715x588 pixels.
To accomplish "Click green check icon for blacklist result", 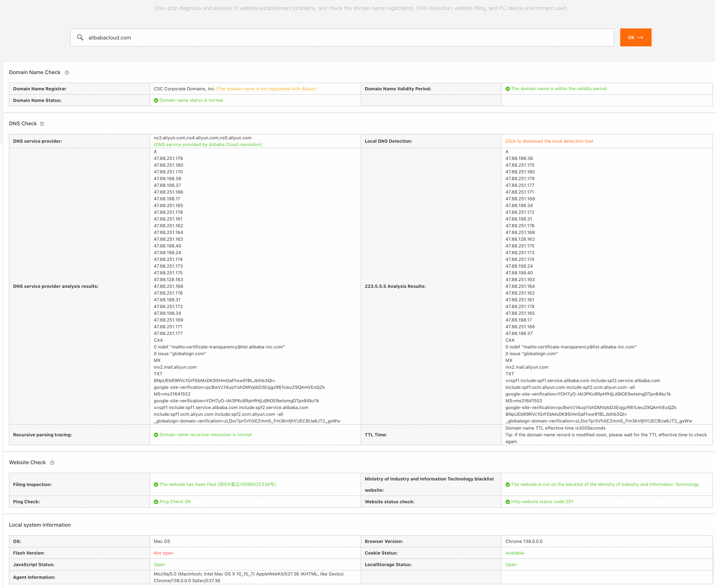I will 507,485.
